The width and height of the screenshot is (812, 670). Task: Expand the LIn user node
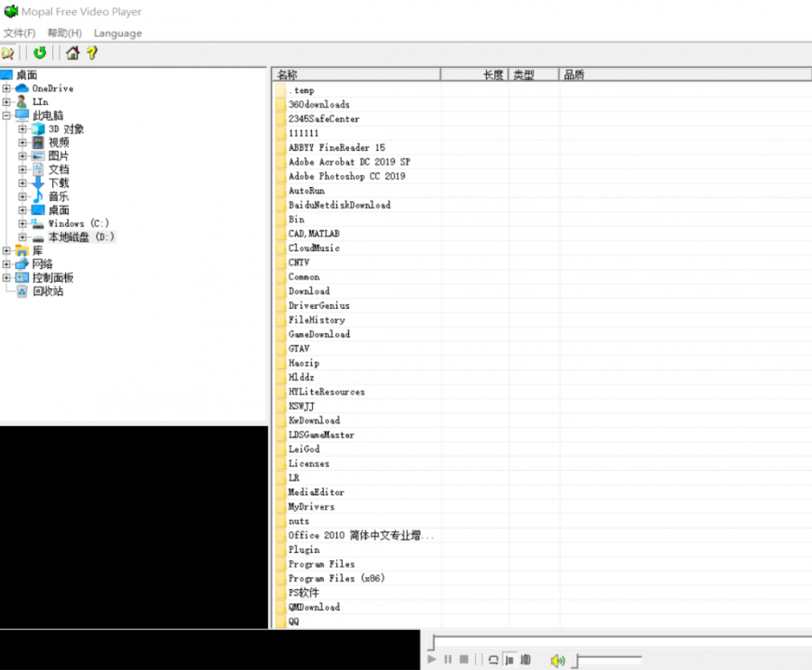pos(7,102)
